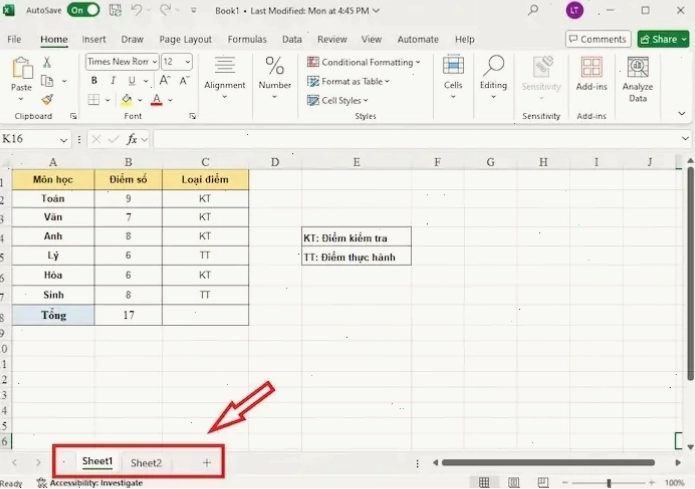The height and width of the screenshot is (489, 695).
Task: Open the Number format group
Action: click(274, 78)
